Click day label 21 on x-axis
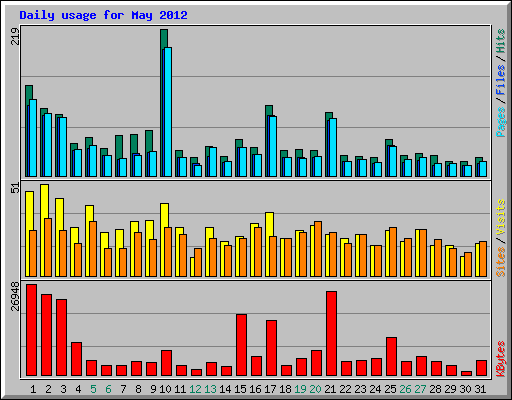 pyautogui.click(x=330, y=389)
